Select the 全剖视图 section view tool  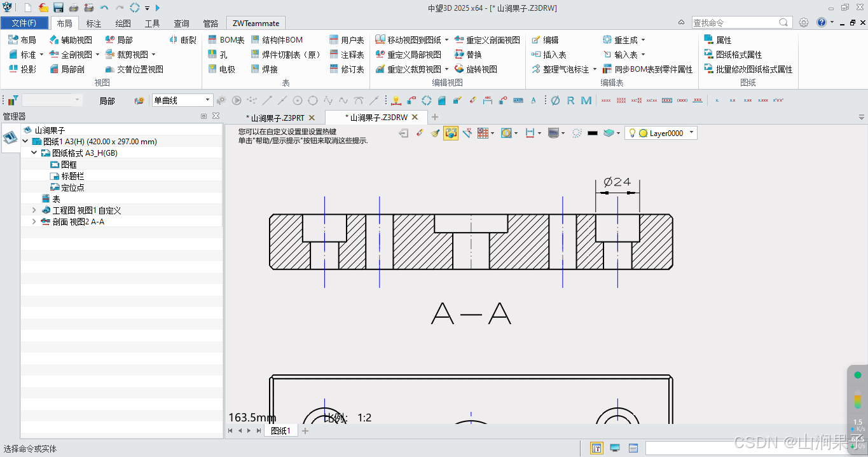[x=71, y=55]
